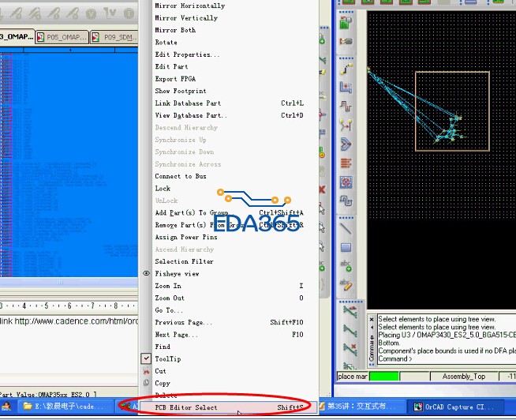Click the taskbar icon left of folder item
Screen dimensions: 516x420
[x=6, y=407]
